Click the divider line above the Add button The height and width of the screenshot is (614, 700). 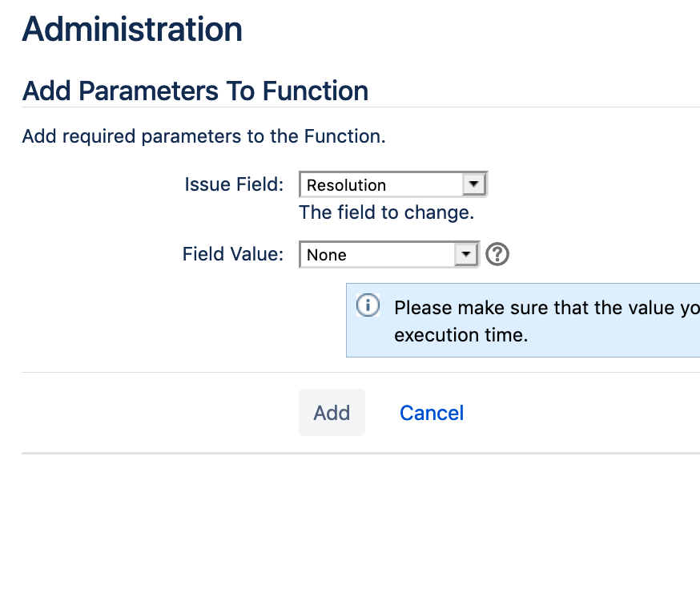(360, 372)
